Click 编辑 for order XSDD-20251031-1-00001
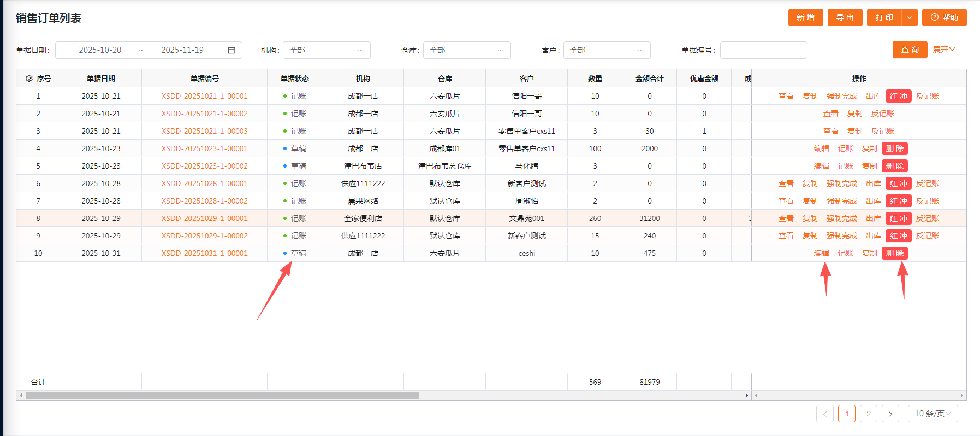Image resolution: width=980 pixels, height=436 pixels. point(822,253)
